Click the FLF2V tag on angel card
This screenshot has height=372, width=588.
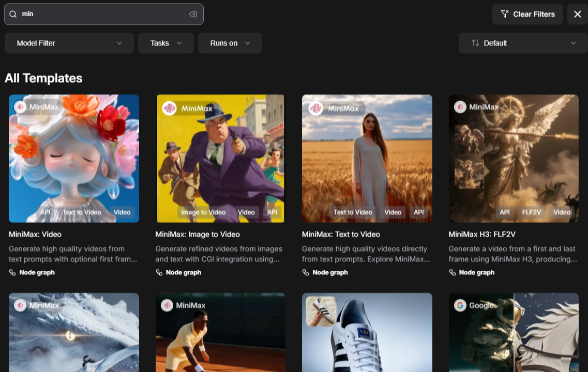(x=532, y=212)
